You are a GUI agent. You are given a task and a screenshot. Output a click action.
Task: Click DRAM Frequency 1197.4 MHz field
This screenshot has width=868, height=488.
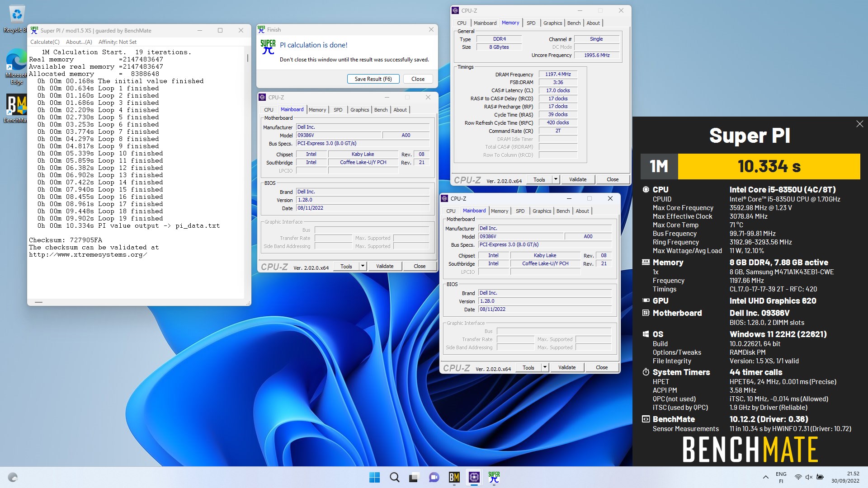(558, 75)
